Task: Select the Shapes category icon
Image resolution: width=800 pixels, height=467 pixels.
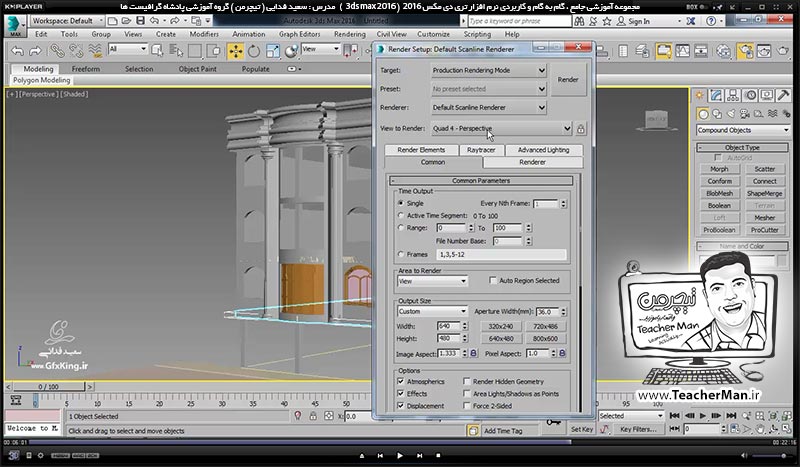Action: click(x=717, y=114)
